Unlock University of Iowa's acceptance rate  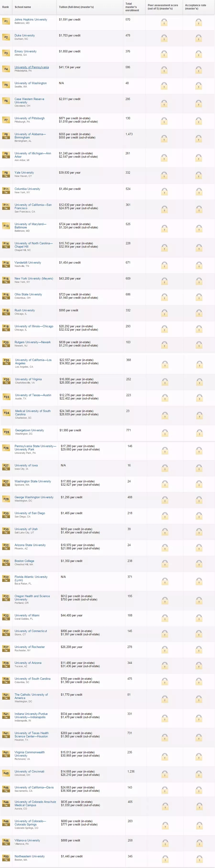(x=199, y=468)
